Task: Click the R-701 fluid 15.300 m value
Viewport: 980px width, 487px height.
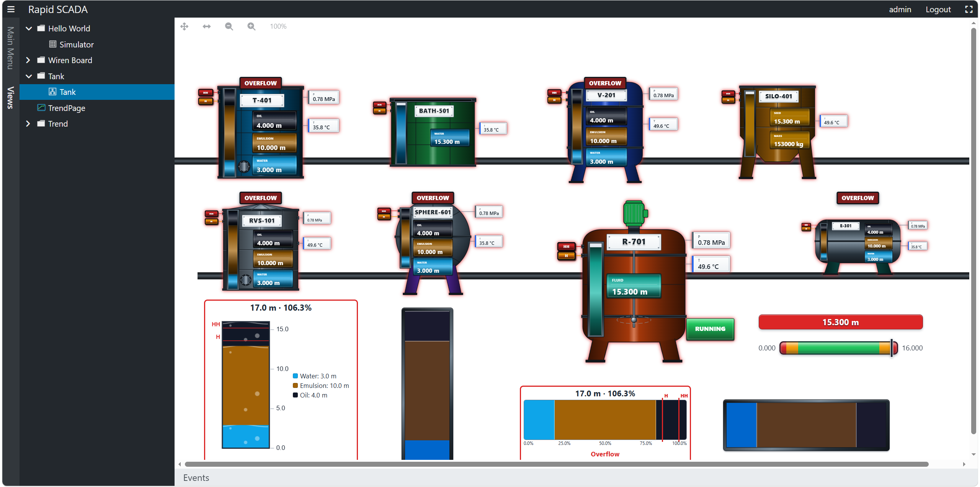Action: (634, 287)
